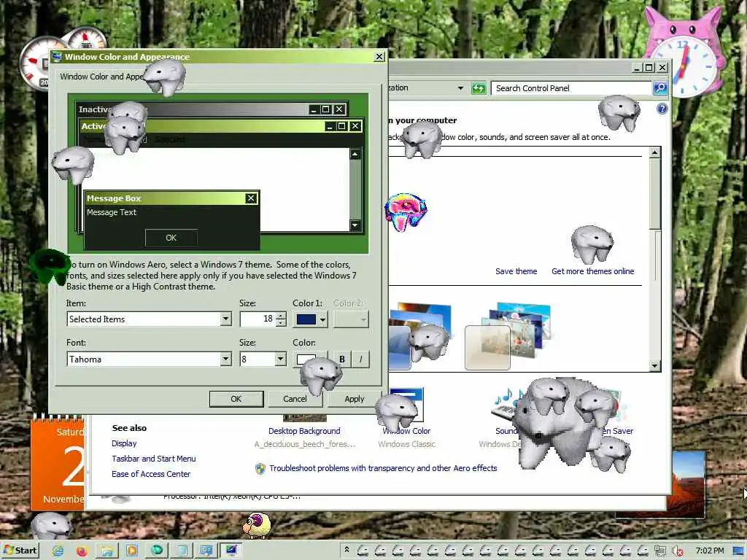Click Cancel in the appearance dialog
The image size is (747, 560).
pyautogui.click(x=295, y=399)
